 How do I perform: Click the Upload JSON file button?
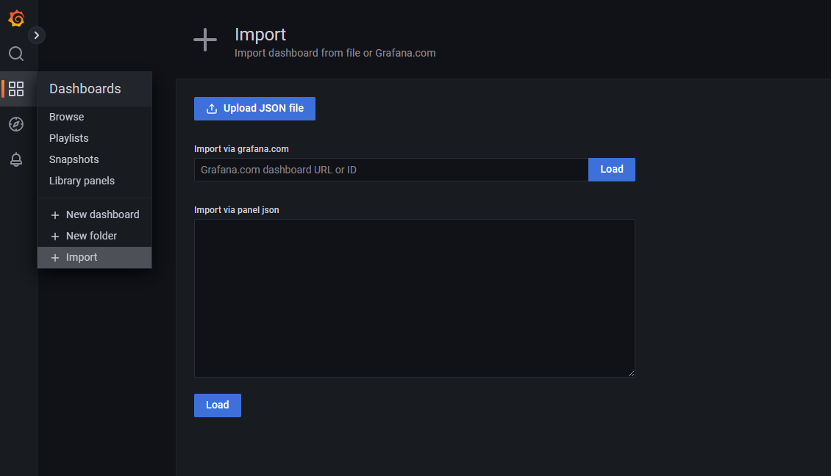tap(255, 108)
